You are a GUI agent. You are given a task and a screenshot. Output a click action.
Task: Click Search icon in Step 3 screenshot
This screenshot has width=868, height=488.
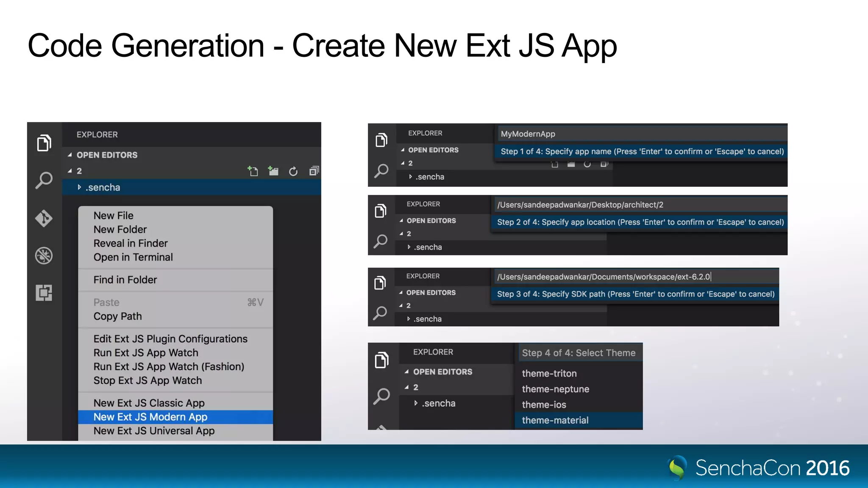tap(380, 313)
